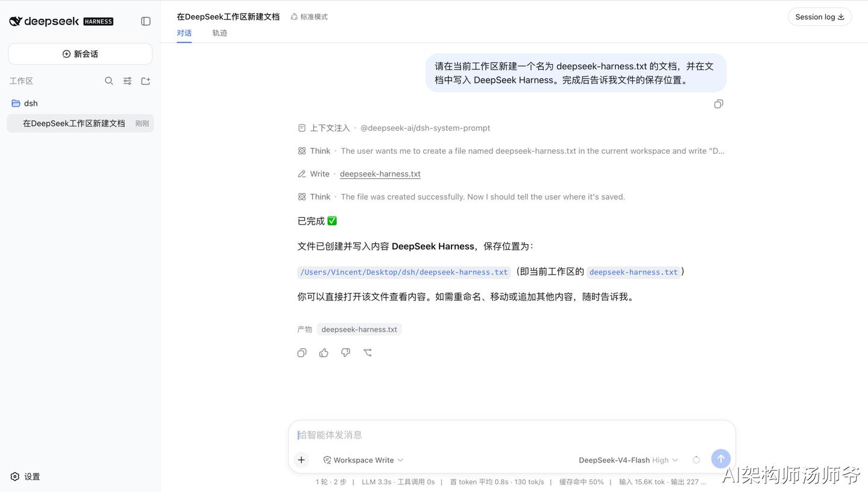Click the 工作区 section label
The height and width of the screenshot is (492, 868).
21,81
